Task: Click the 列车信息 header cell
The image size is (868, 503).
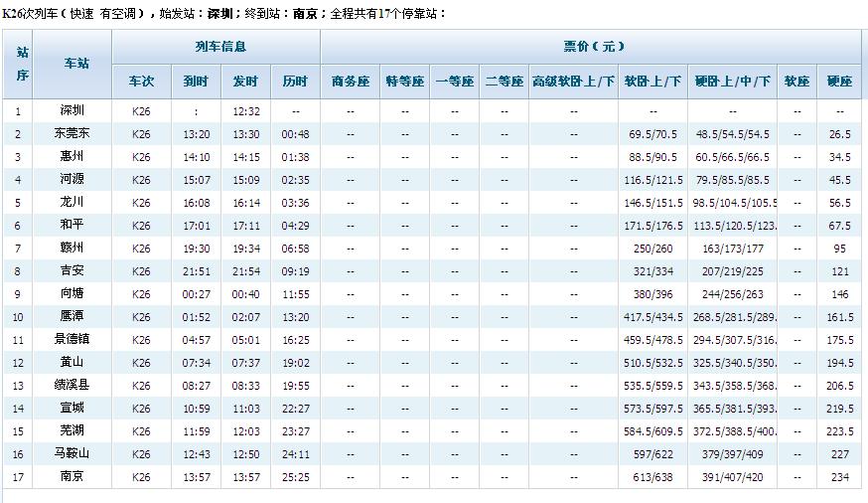Action: (x=220, y=47)
